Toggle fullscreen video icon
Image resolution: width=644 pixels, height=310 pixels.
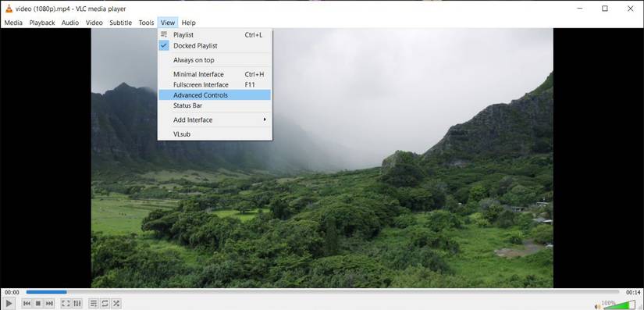tap(66, 304)
